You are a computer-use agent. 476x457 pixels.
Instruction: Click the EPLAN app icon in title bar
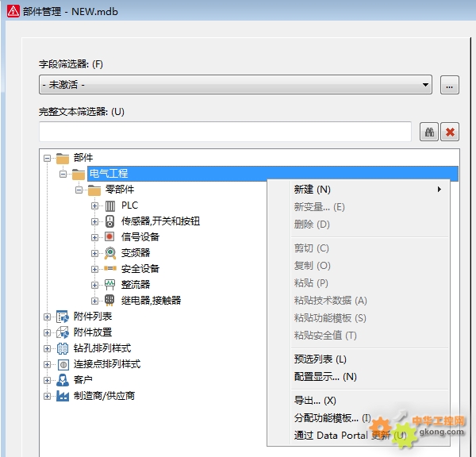click(13, 11)
